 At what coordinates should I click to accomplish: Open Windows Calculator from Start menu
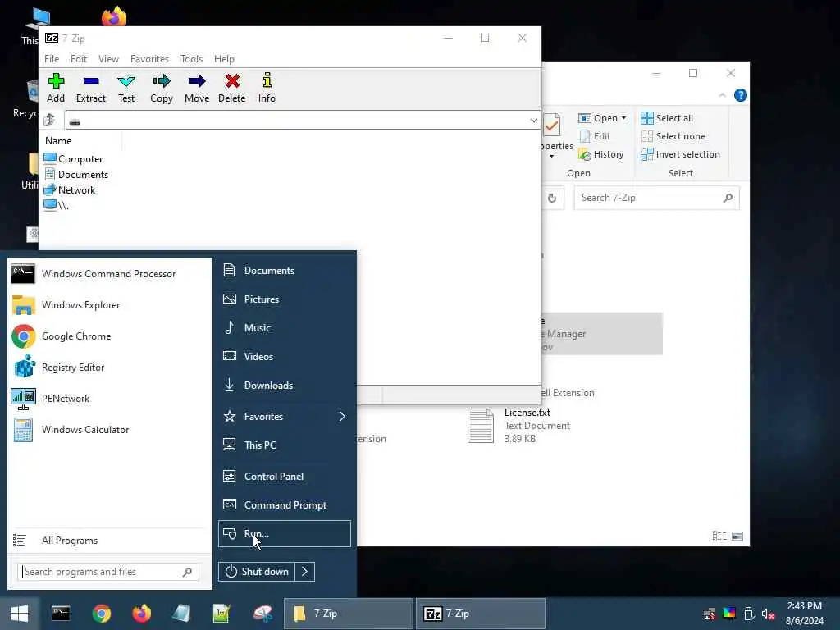pos(109,430)
